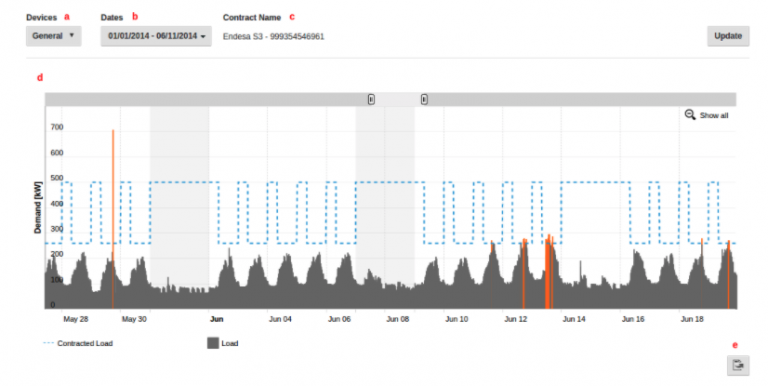
Task: Click the Jun 18 axis label
Action: pos(692,319)
